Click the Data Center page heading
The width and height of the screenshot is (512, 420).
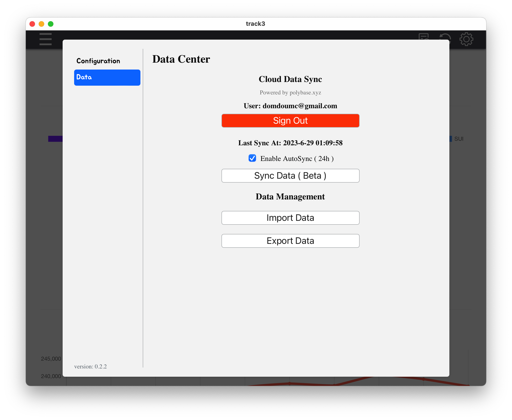(181, 59)
